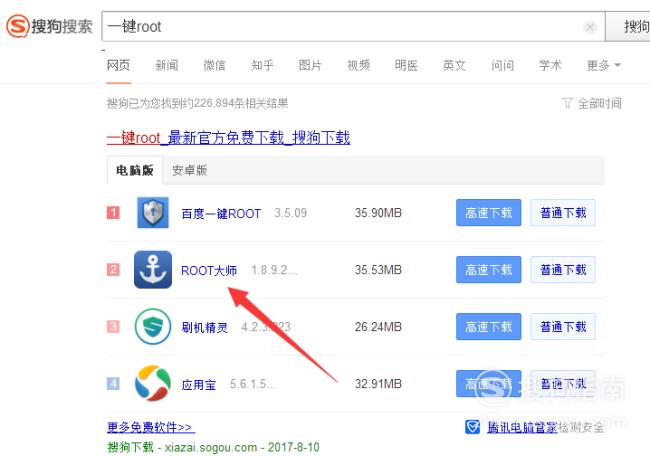Select the 电脑版 tab

(135, 170)
